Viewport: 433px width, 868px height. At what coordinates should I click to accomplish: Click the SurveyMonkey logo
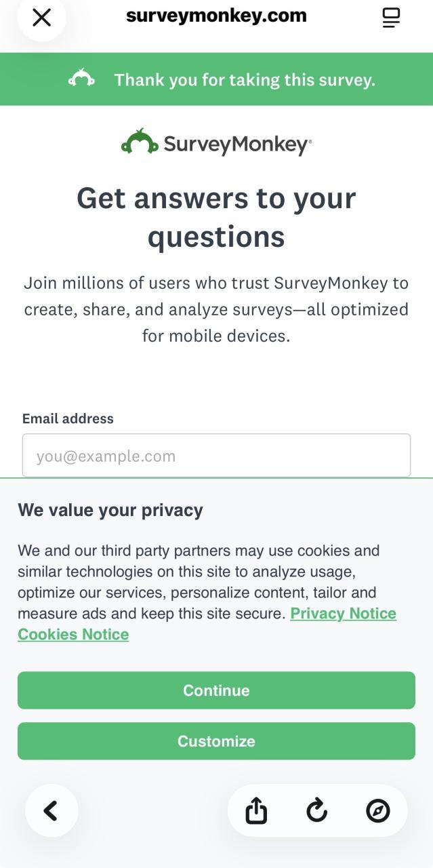tap(216, 142)
